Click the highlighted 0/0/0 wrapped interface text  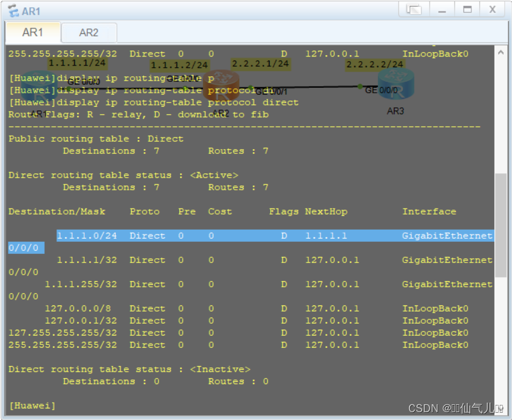[x=24, y=248]
